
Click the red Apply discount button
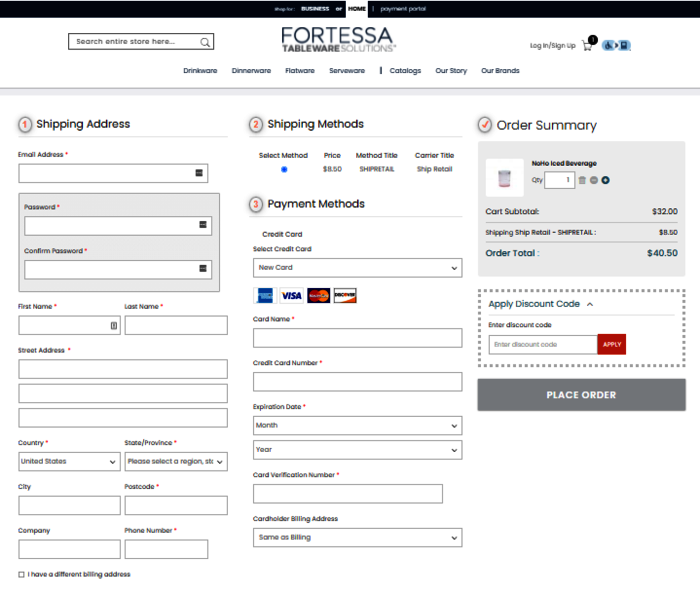coord(611,344)
